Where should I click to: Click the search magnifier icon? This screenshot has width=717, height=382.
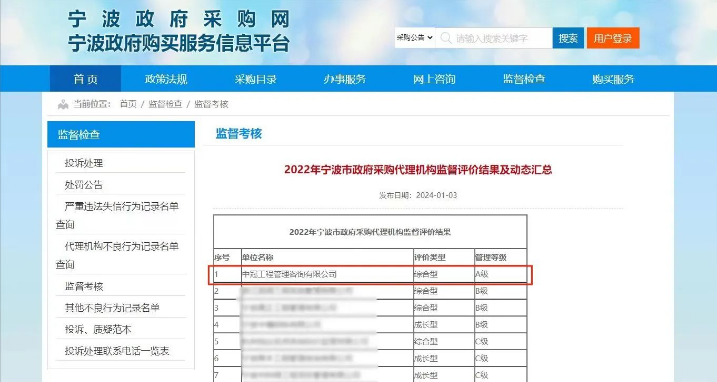pos(446,38)
